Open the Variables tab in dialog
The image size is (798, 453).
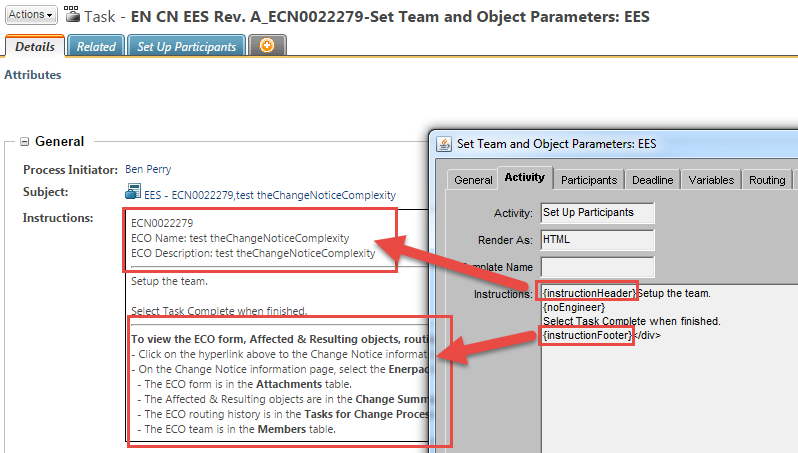click(711, 180)
